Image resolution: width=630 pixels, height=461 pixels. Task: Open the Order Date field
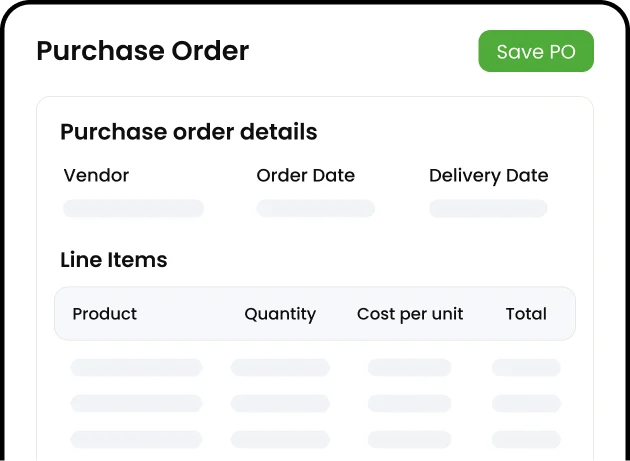coord(316,209)
